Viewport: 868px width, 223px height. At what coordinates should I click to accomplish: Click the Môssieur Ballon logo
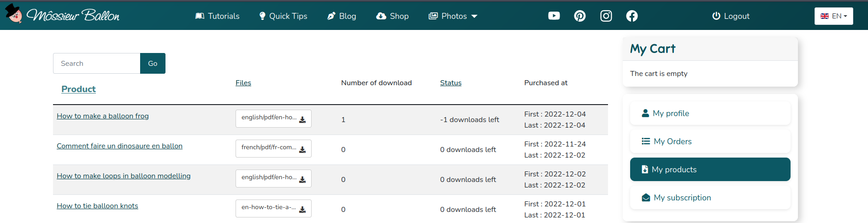point(62,15)
